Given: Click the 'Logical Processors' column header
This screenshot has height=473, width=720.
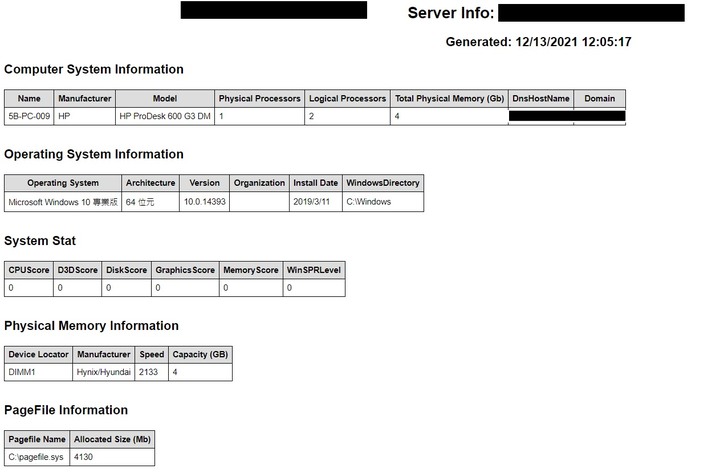Looking at the screenshot, I should coord(348,98).
